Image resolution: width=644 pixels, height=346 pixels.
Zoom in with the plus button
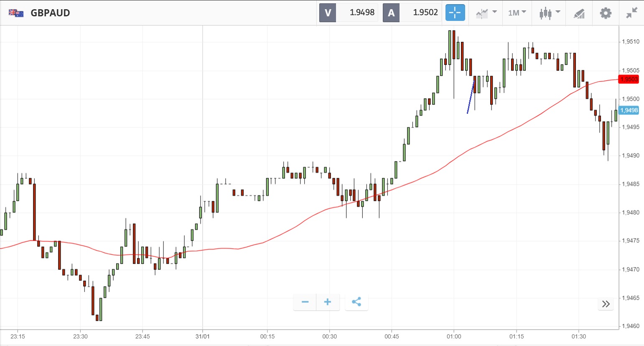(328, 302)
